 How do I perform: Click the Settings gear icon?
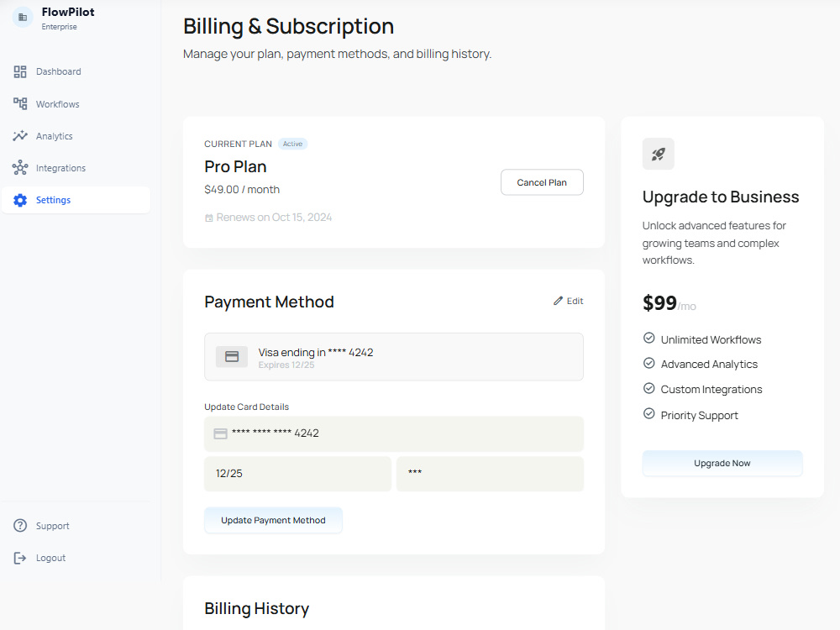tap(20, 201)
